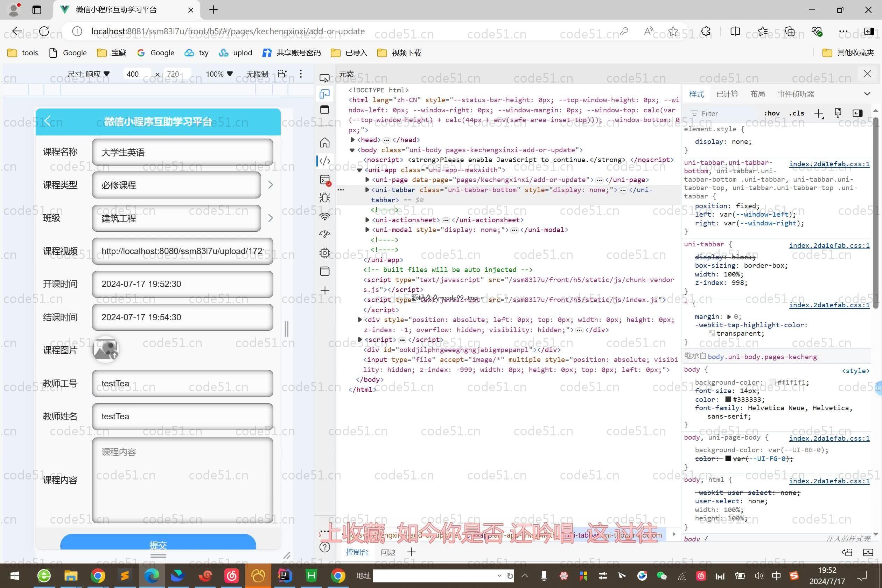
Task: Toggle the device emulation icon
Action: (324, 94)
